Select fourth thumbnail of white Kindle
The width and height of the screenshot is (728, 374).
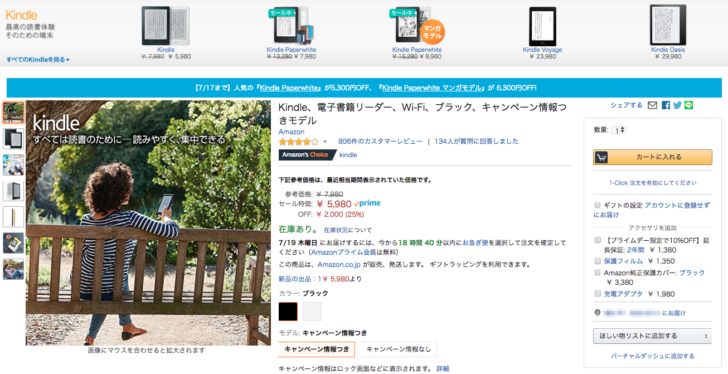[x=13, y=191]
